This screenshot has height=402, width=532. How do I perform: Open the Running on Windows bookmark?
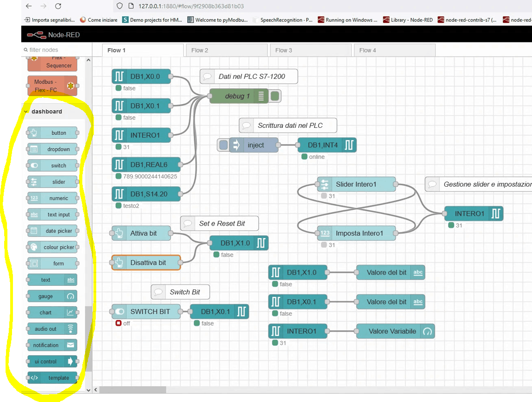pyautogui.click(x=347, y=20)
